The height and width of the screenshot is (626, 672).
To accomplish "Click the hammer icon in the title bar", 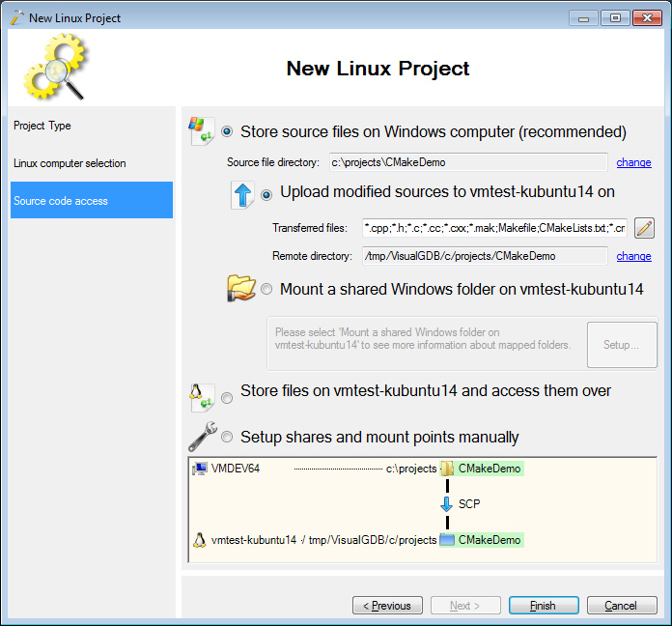I will [17, 17].
